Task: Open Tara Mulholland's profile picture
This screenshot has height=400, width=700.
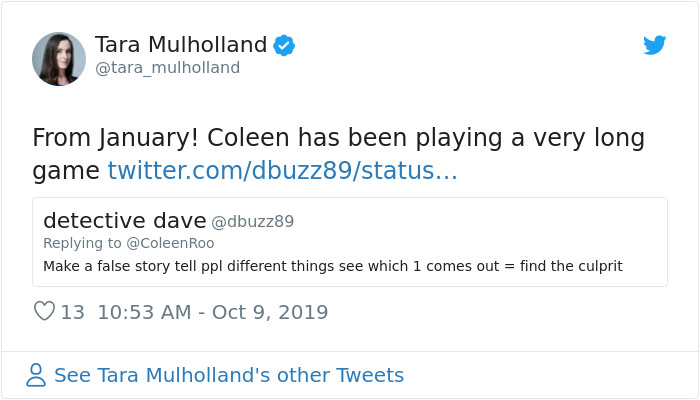Action: click(59, 58)
